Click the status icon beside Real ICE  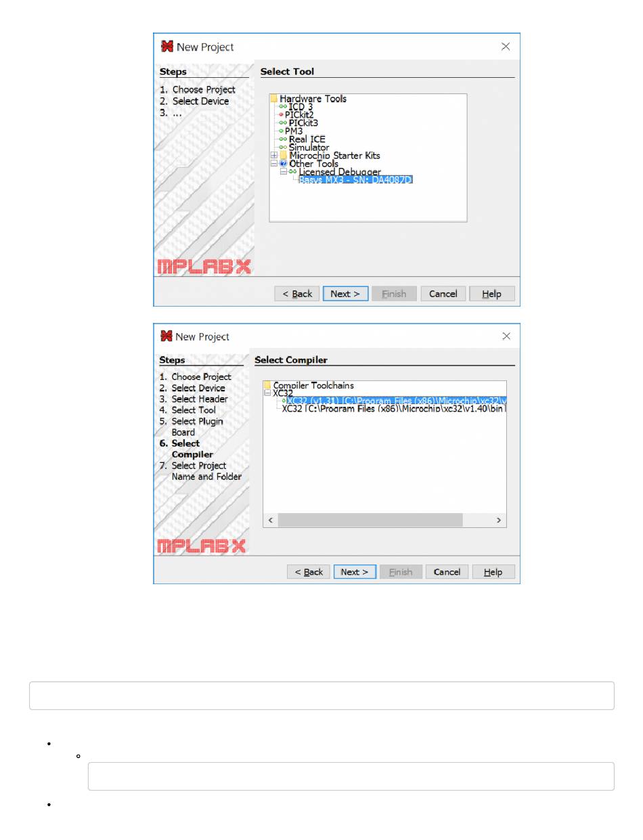pyautogui.click(x=283, y=139)
